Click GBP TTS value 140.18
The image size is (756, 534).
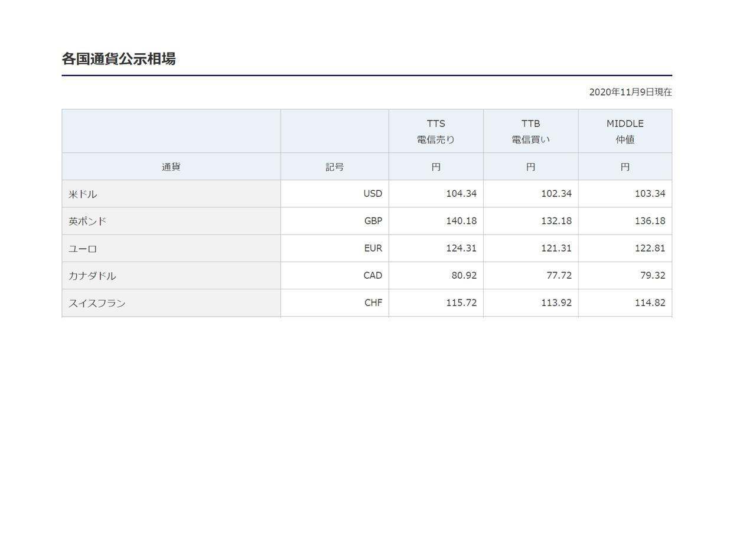(x=461, y=221)
